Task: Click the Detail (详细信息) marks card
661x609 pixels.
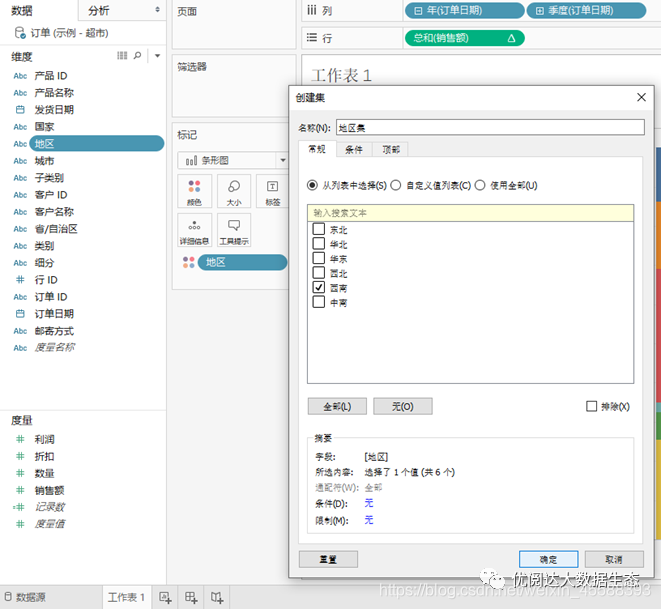Action: [x=194, y=230]
